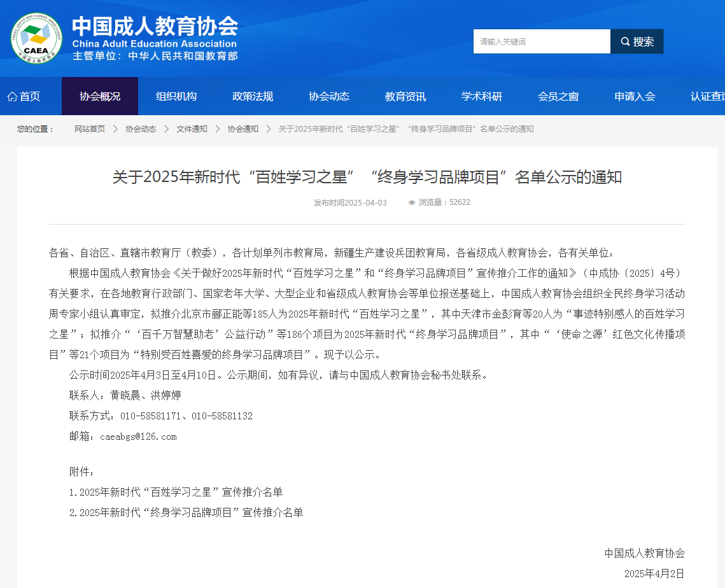
Task: Click the CAEA association logo
Action: point(36,38)
